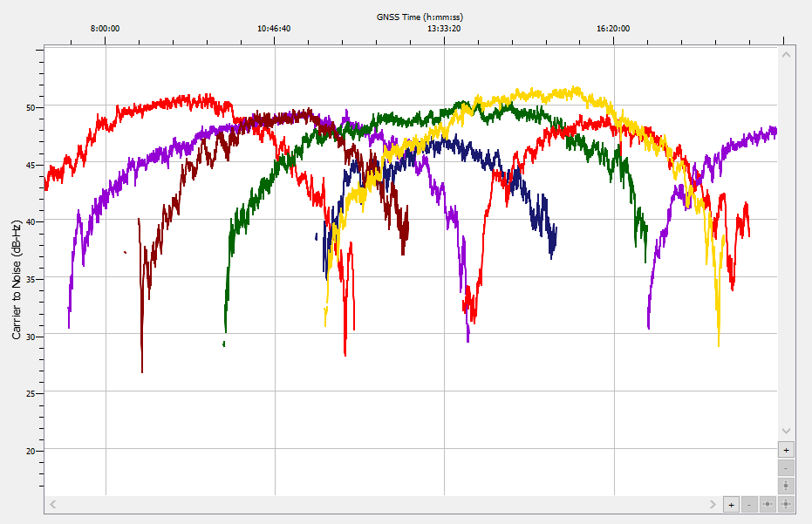
Task: Click the horizontal axis zoom-out "-" button
Action: click(748, 504)
